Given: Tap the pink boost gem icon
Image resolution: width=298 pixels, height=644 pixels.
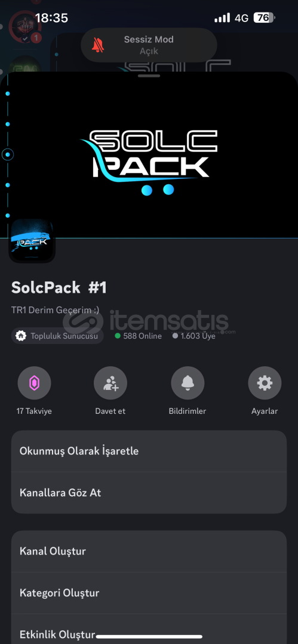Looking at the screenshot, I should tap(34, 383).
